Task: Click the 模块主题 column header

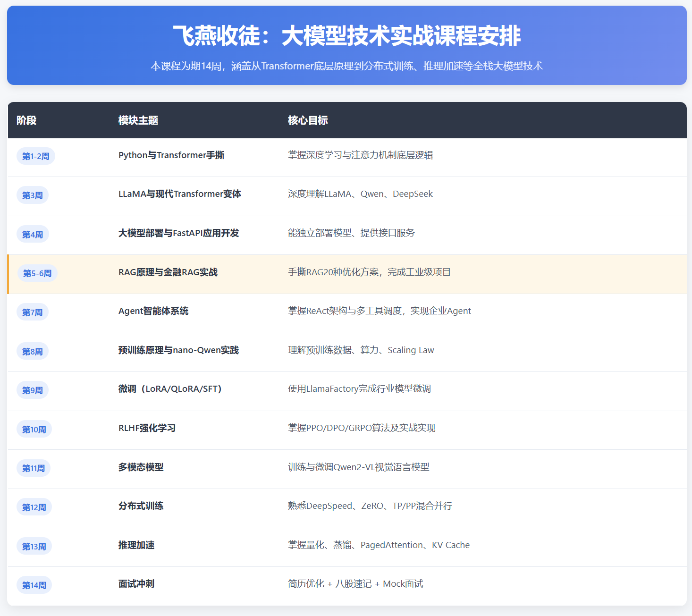Action: pos(138,120)
